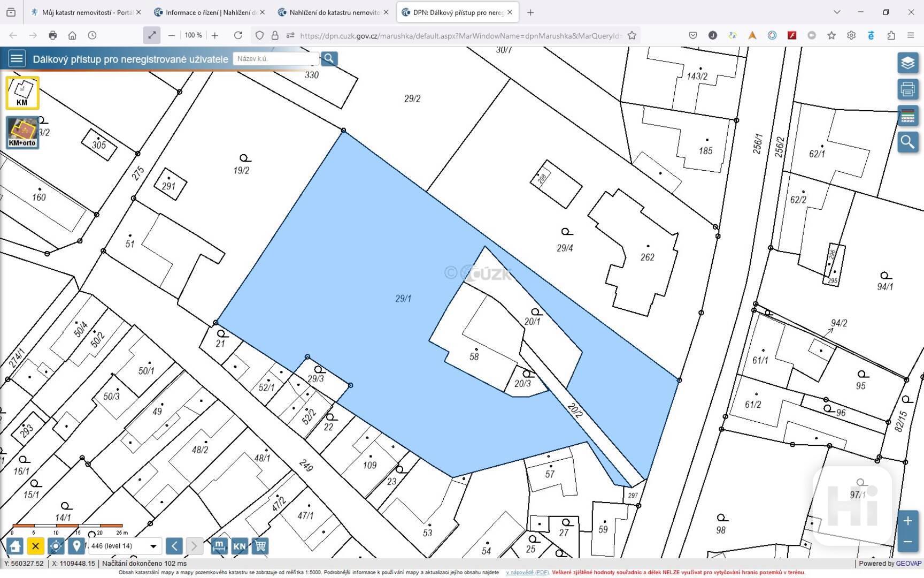Click the home view button
This screenshot has width=924, height=578.
pyautogui.click(x=15, y=546)
